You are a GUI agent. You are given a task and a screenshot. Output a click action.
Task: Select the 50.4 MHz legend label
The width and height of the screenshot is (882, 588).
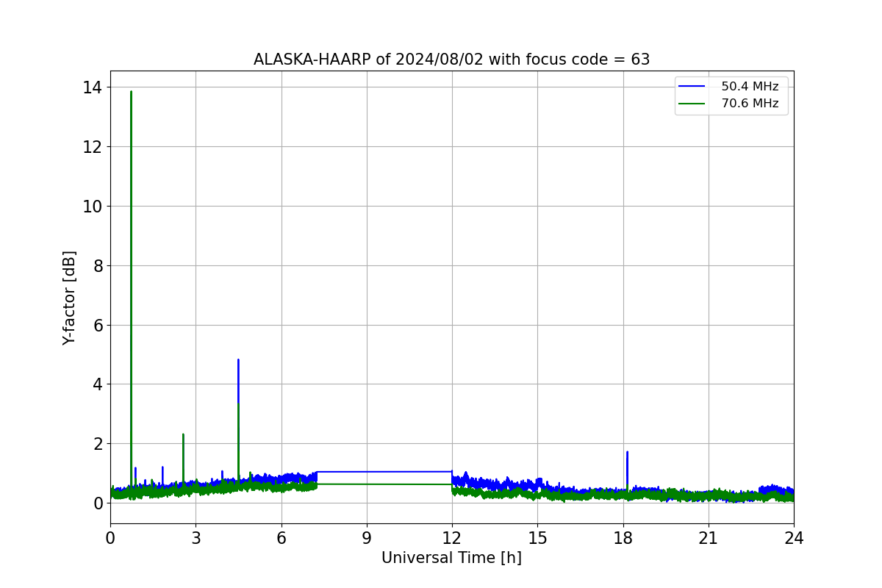[x=750, y=87]
